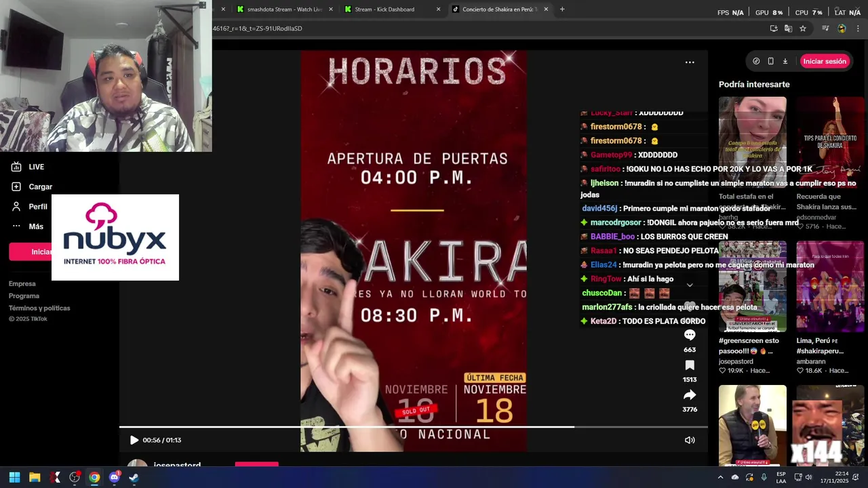Viewport: 868px width, 488px height.
Task: Click chat username marcodrgosor
Action: 616,222
